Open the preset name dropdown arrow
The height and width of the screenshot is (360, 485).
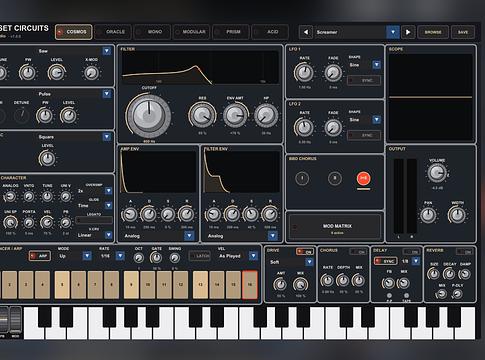pos(393,32)
